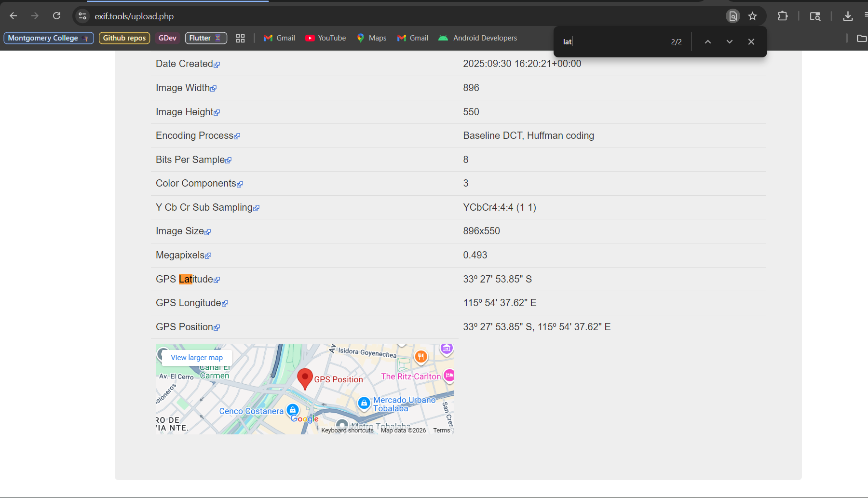Open the Megapixels tag link icon
The image size is (868, 498).
tap(208, 256)
